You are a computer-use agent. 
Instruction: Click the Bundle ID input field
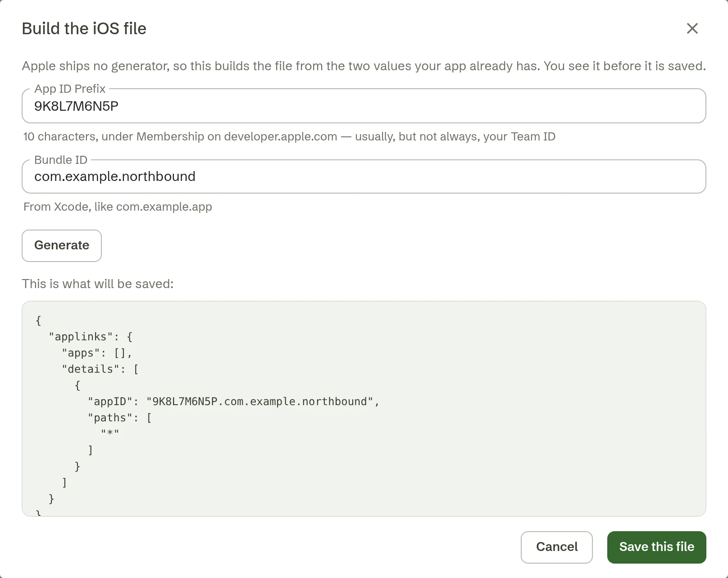pos(364,176)
